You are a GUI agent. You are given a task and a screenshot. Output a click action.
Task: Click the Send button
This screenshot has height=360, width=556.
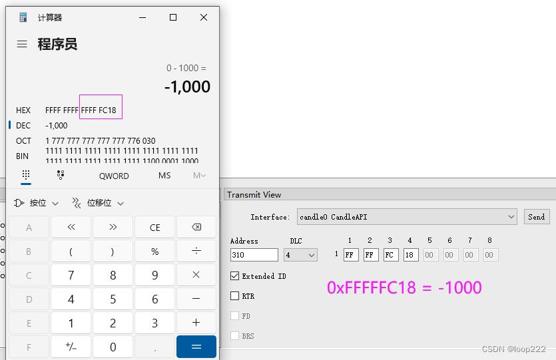[x=536, y=217]
